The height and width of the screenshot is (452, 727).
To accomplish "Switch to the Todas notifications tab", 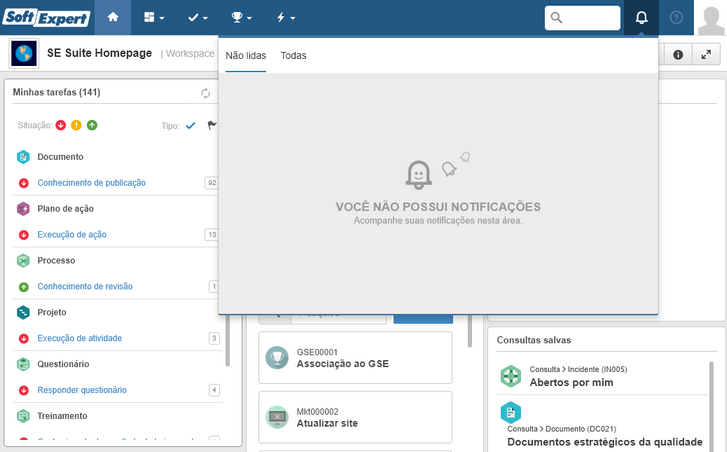I will 293,56.
